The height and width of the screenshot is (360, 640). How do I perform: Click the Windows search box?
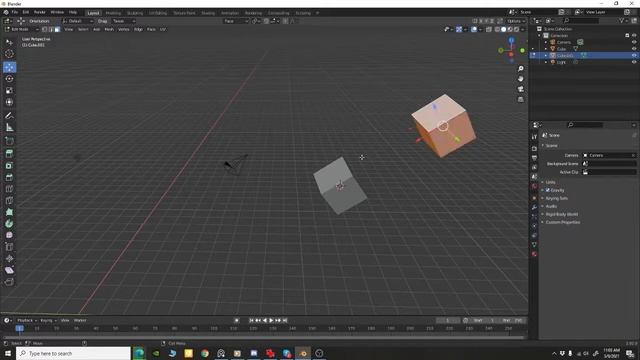pos(73,353)
